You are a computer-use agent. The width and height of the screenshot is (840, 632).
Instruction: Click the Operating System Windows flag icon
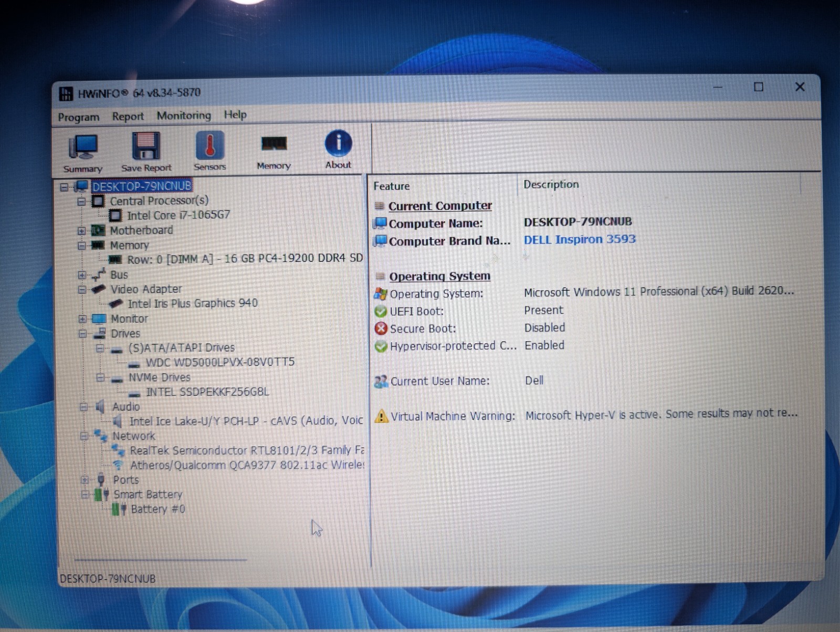click(381, 294)
